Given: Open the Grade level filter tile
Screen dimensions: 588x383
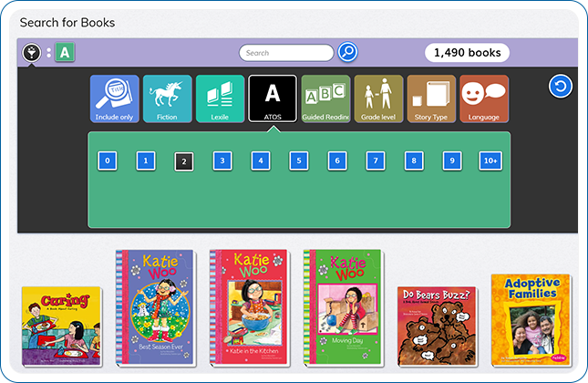Looking at the screenshot, I should click(378, 98).
